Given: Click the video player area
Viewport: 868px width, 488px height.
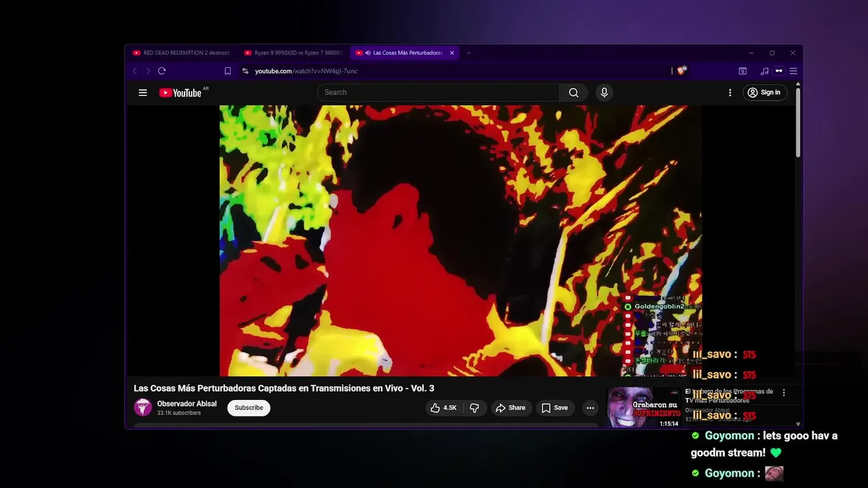Looking at the screenshot, I should tap(460, 241).
